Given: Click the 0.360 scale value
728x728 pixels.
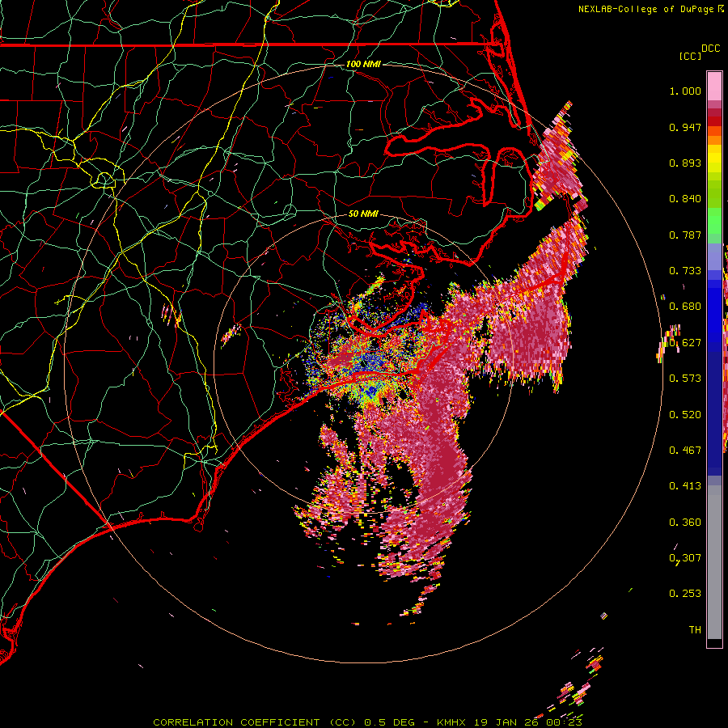Looking at the screenshot, I should [685, 523].
